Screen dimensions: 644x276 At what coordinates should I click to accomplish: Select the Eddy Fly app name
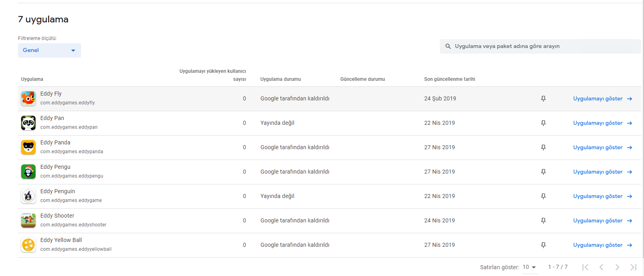pos(51,94)
